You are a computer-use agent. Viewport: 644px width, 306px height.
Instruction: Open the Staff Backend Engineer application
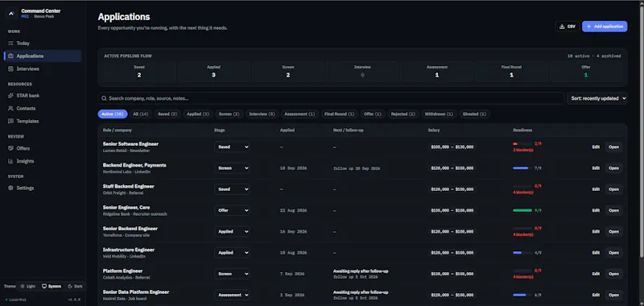point(613,189)
